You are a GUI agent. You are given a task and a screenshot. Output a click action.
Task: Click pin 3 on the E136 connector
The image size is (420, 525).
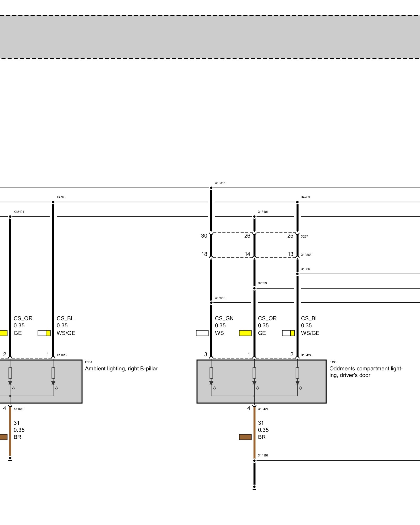[x=206, y=354]
